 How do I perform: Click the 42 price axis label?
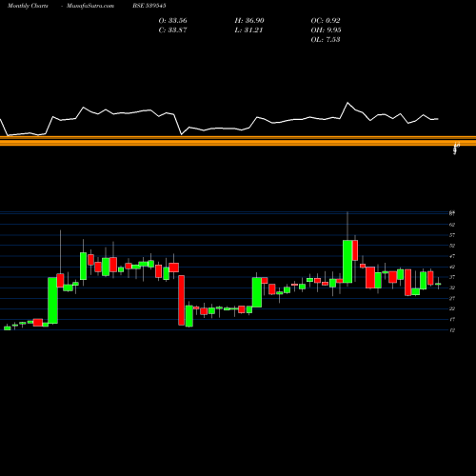(x=452, y=267)
